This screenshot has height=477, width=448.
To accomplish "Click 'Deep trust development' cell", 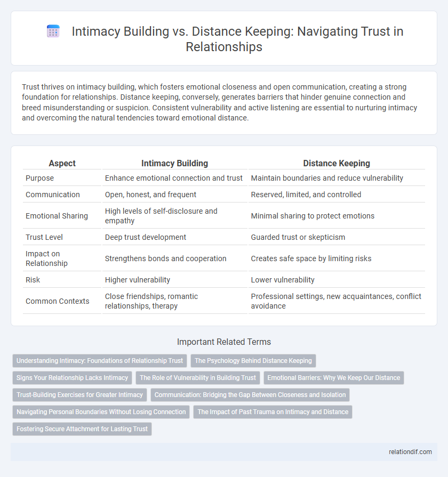I will [146, 237].
